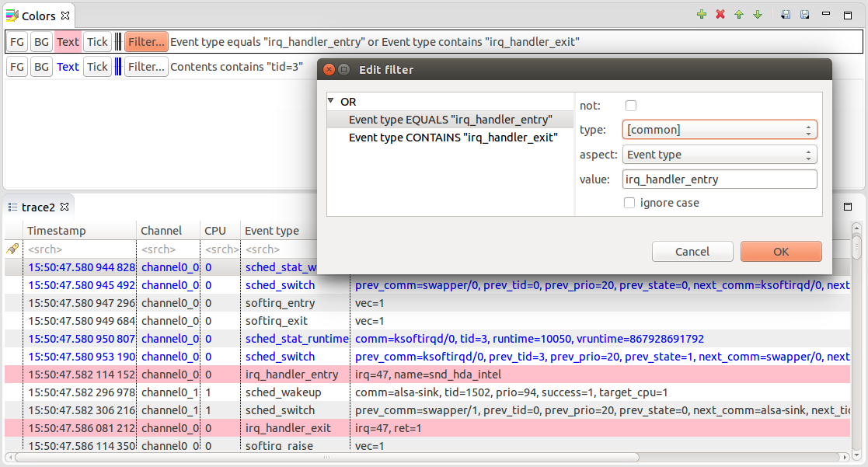Click the green plus Insert color setting icon

[x=702, y=15]
